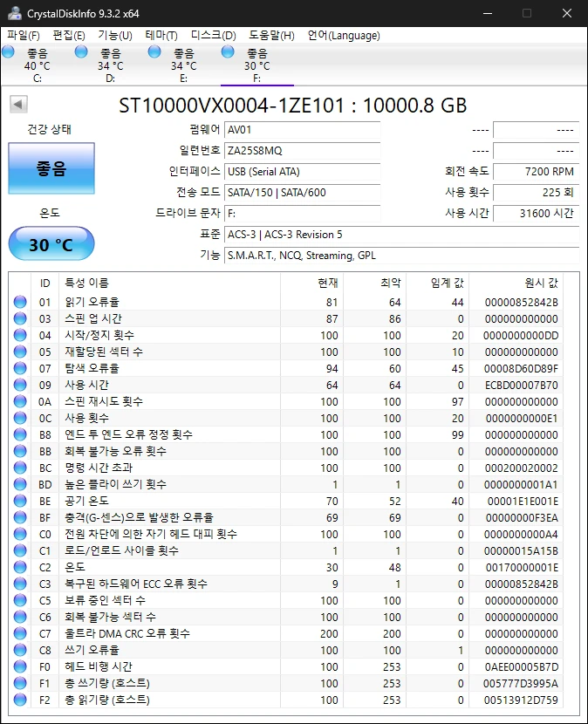
Task: Click the 특성 이름 column header
Action: [x=169, y=283]
